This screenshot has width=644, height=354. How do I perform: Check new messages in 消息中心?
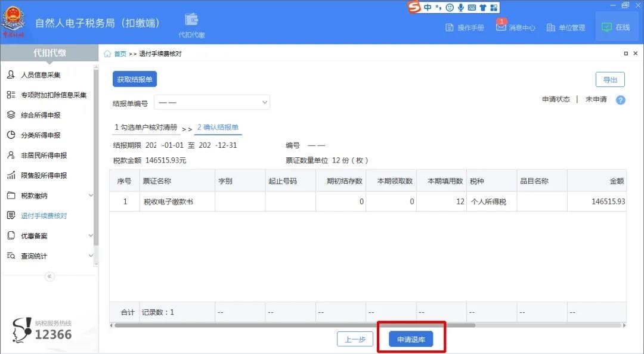click(x=503, y=27)
